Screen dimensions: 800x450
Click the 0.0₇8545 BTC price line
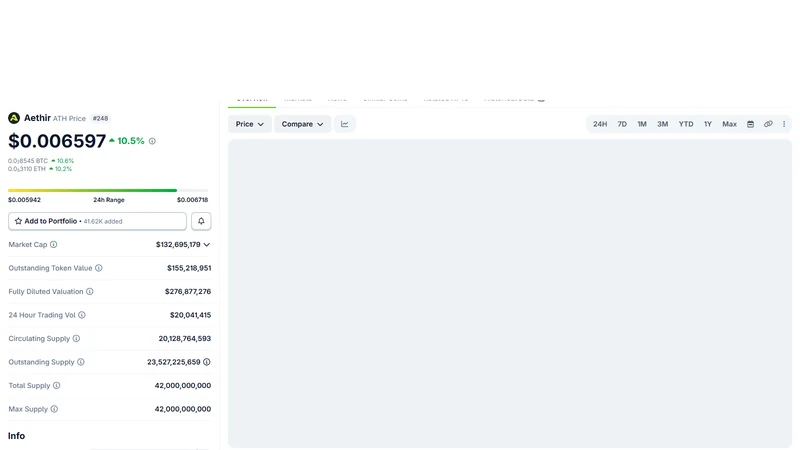tap(41, 161)
